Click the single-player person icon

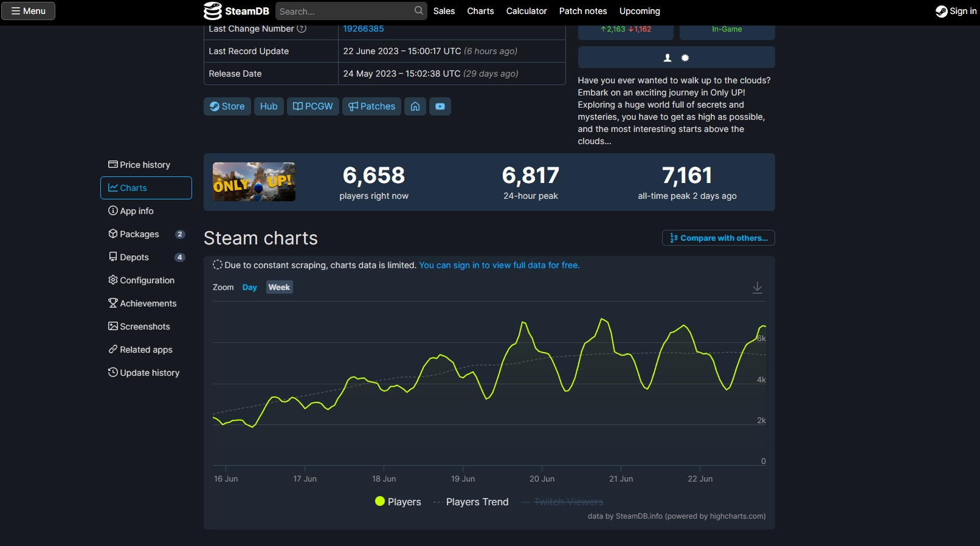[x=668, y=58]
